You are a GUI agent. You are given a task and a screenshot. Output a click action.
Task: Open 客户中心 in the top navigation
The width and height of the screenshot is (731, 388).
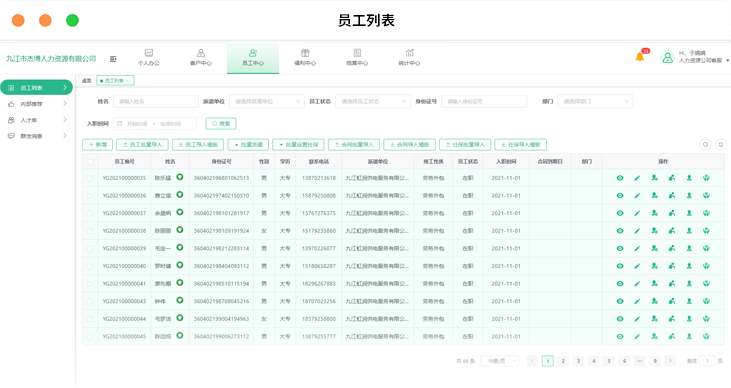201,57
